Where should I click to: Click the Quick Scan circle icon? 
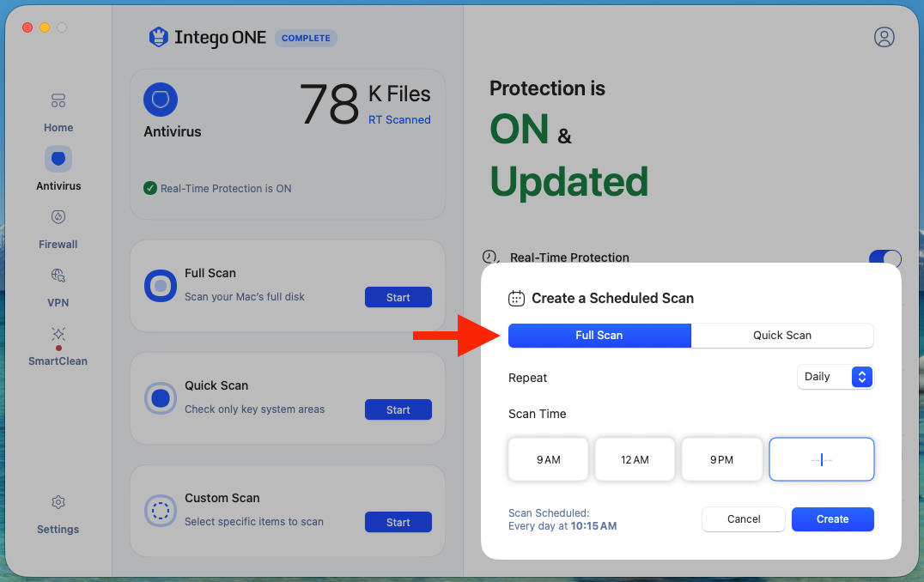pos(161,398)
